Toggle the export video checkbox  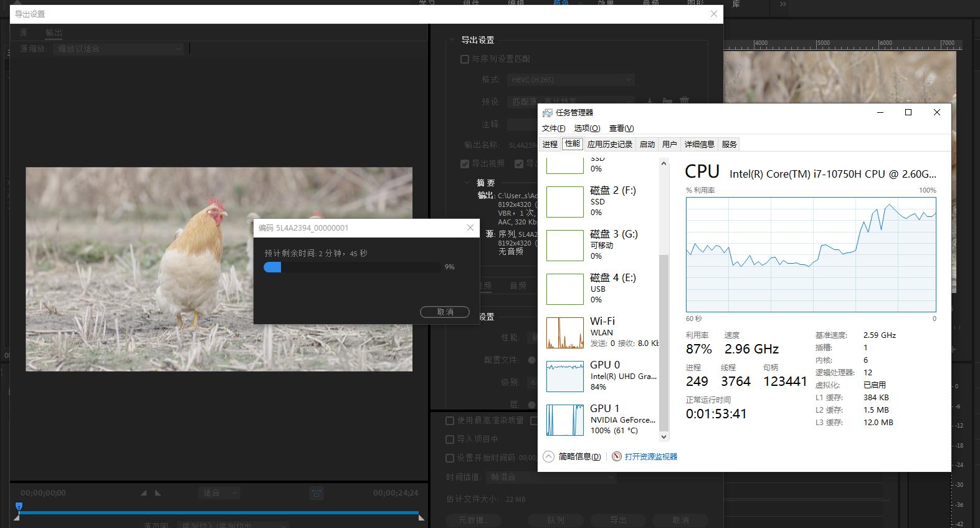(x=465, y=164)
